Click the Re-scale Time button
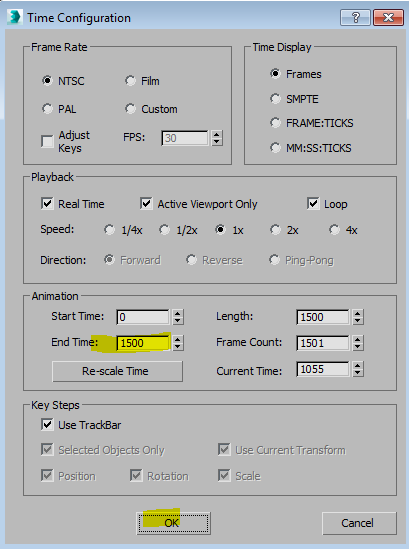The width and height of the screenshot is (409, 549). 117,371
